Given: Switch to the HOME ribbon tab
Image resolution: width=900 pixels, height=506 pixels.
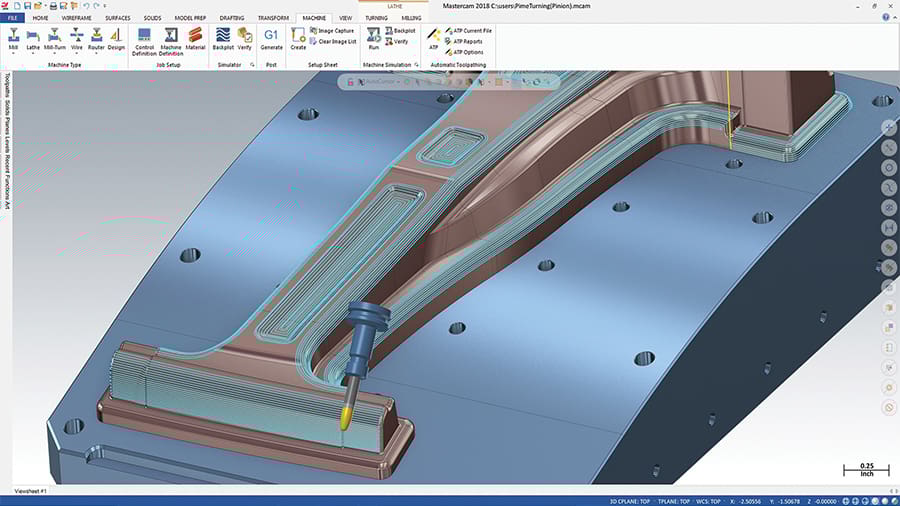Looking at the screenshot, I should (40, 18).
